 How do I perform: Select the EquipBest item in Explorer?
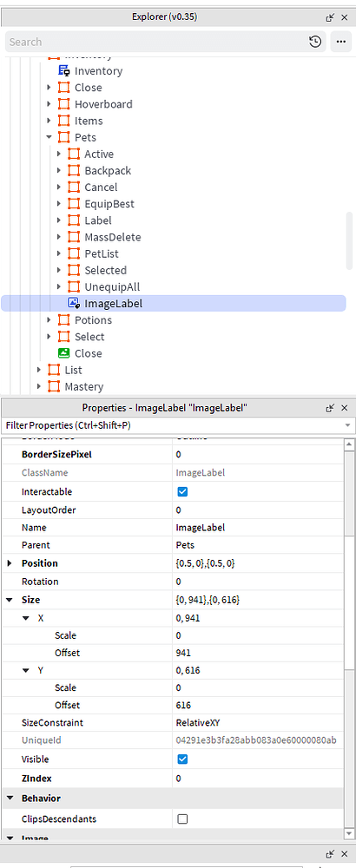(x=109, y=204)
